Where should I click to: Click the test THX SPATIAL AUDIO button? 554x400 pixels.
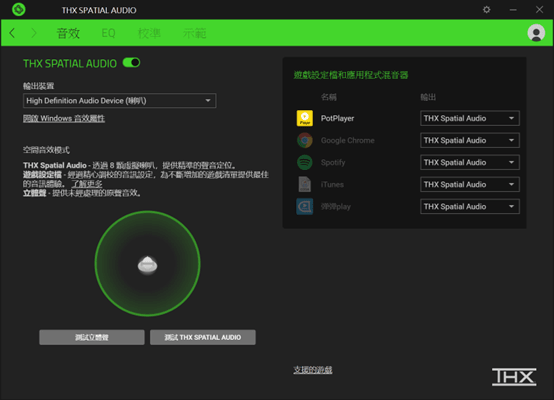coord(203,337)
